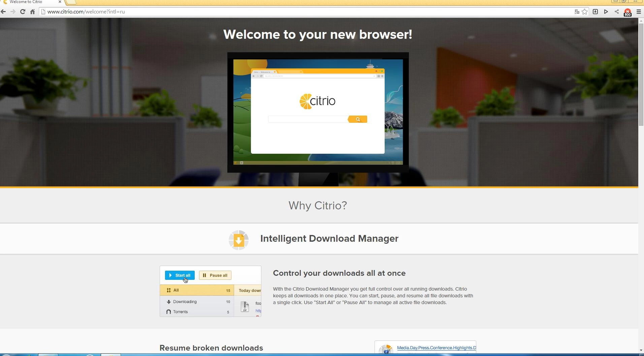Click the media play toolbar icon
The image size is (644, 356).
coord(606,12)
